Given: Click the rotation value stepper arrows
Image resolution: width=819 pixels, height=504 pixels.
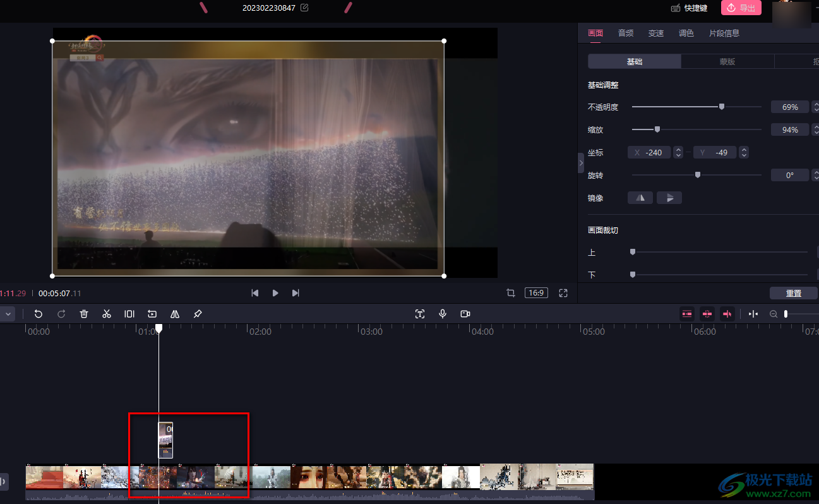Looking at the screenshot, I should coord(815,176).
